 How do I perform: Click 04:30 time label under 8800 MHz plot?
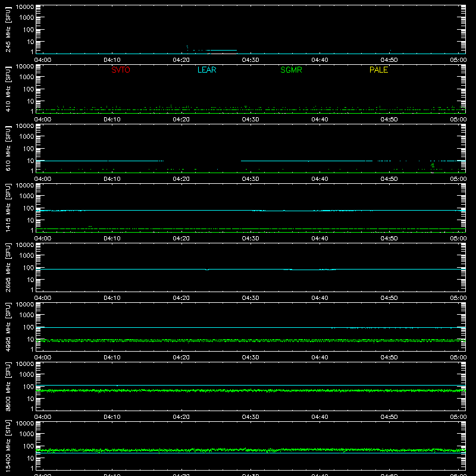pos(250,417)
